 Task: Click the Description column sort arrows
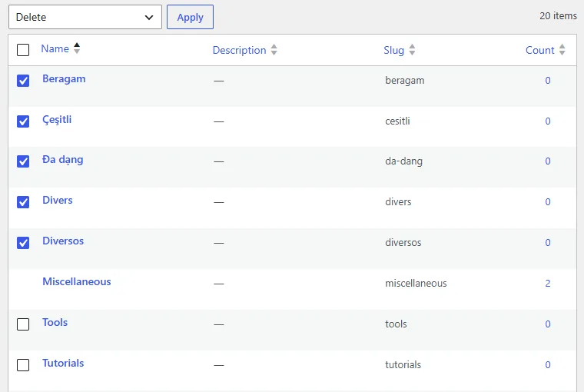274,50
